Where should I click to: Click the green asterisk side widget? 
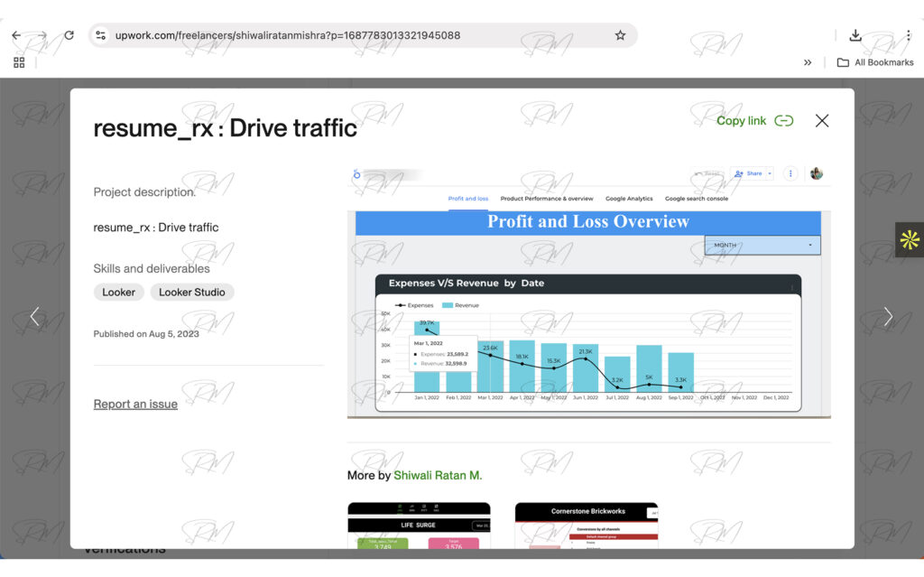pos(910,239)
